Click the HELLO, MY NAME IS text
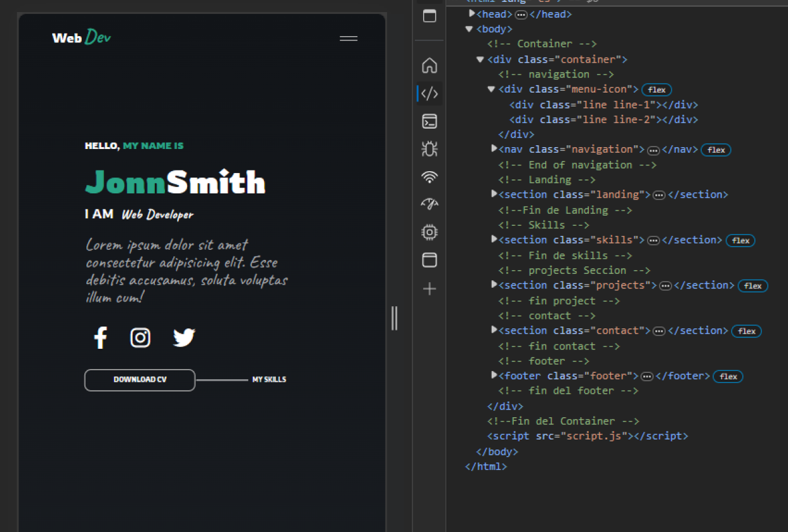This screenshot has height=532, width=788. click(x=135, y=146)
